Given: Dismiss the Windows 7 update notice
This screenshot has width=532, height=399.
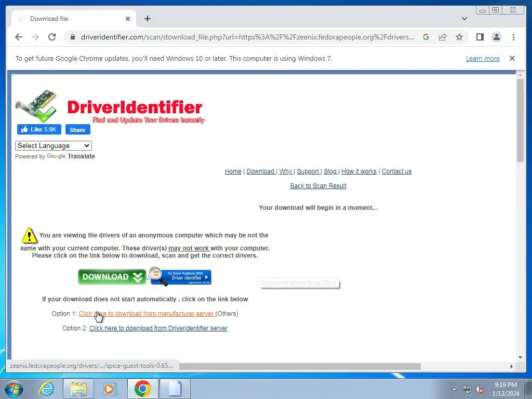Looking at the screenshot, I should (512, 58).
